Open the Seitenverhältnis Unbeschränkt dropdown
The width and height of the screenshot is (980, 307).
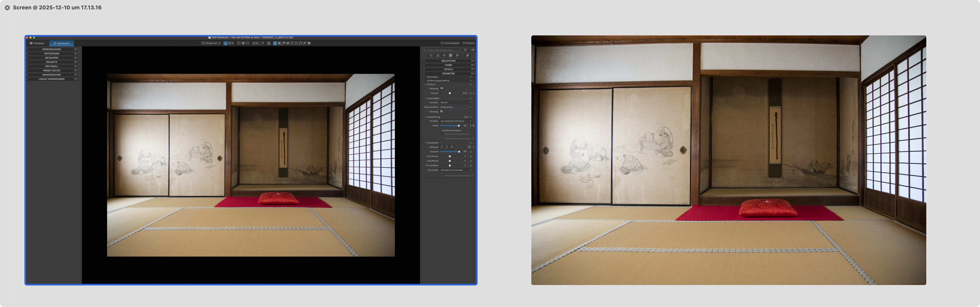(455, 107)
